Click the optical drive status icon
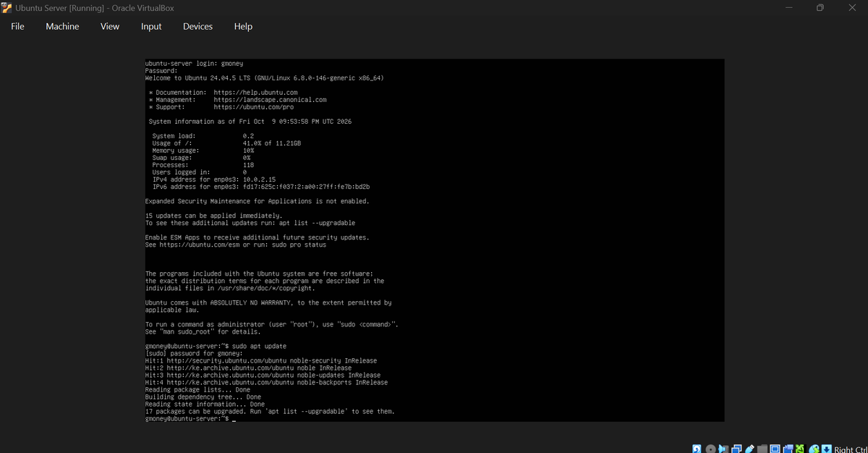The width and height of the screenshot is (868, 453). coord(711,449)
